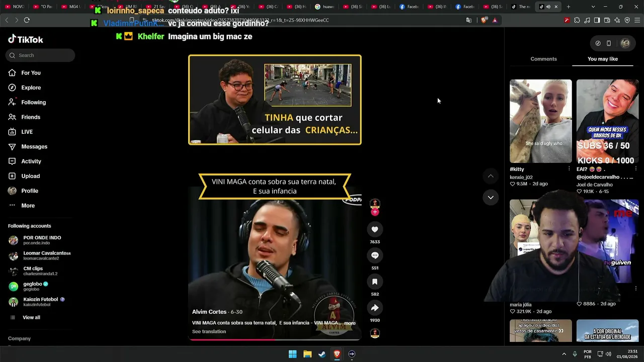This screenshot has height=362, width=644.
Task: Open the LIVE section
Action: coord(21,132)
